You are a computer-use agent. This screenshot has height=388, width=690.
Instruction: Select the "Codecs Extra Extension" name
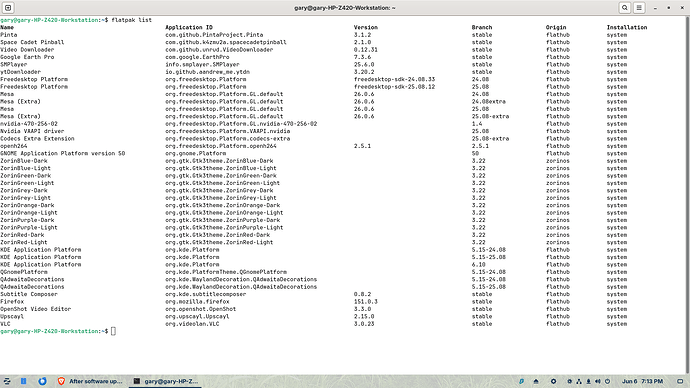pyautogui.click(x=37, y=139)
